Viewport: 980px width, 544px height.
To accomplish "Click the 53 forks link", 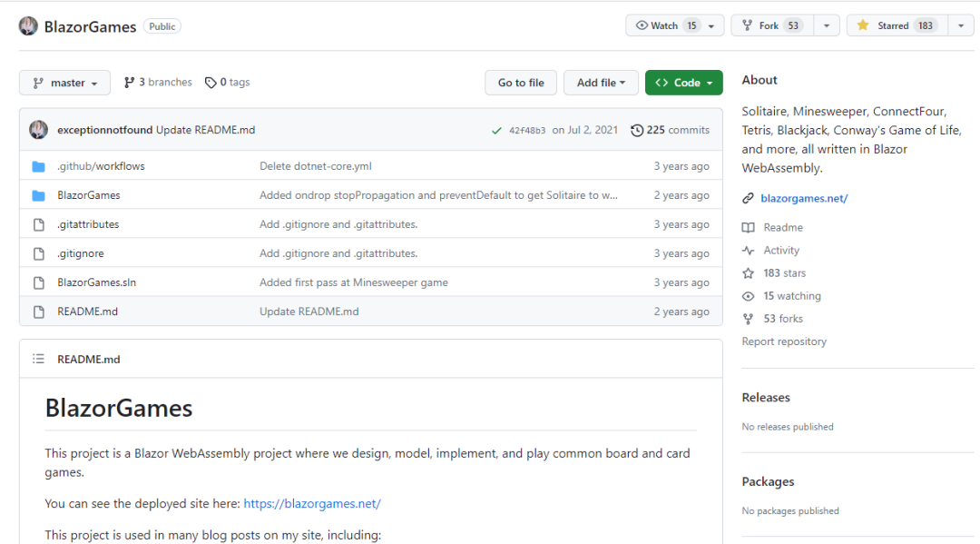I will (783, 319).
